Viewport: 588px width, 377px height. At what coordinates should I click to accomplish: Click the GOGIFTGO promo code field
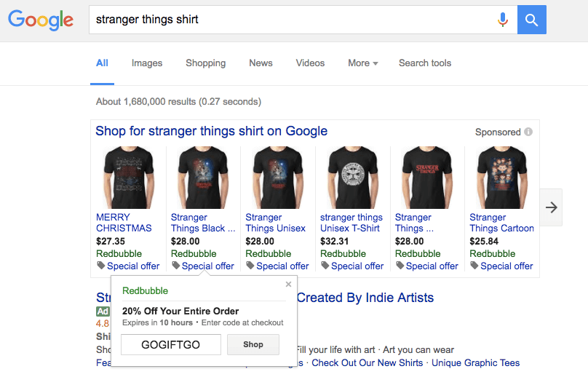(x=170, y=345)
